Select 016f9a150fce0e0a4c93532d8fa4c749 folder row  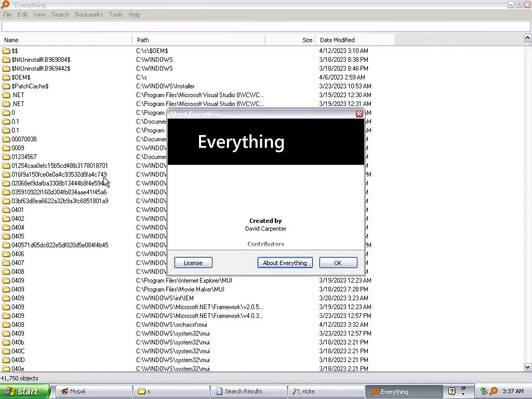pyautogui.click(x=59, y=175)
